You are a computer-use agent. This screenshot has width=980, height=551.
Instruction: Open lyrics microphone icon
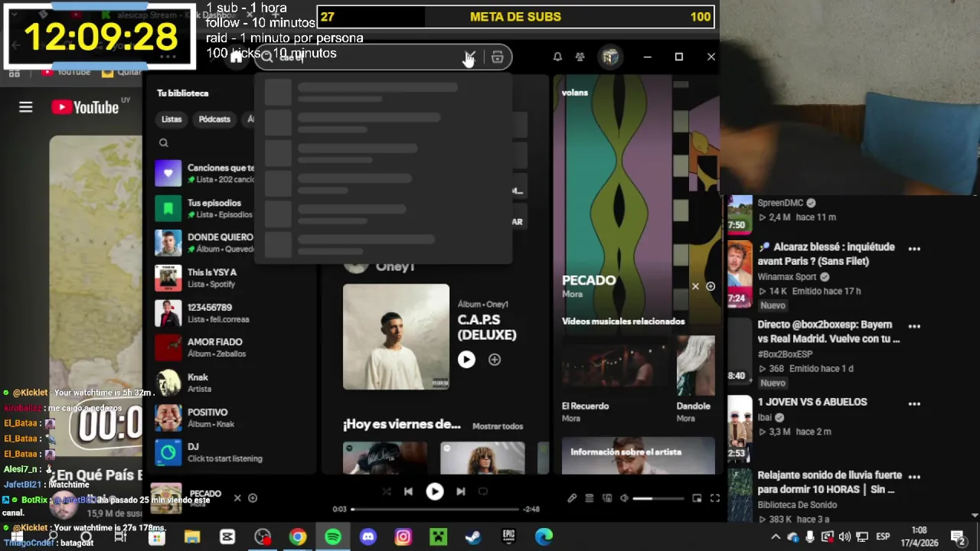(572, 498)
